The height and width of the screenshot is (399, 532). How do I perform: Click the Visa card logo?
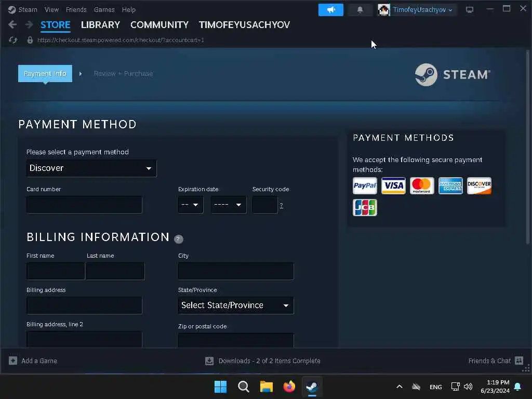click(393, 185)
